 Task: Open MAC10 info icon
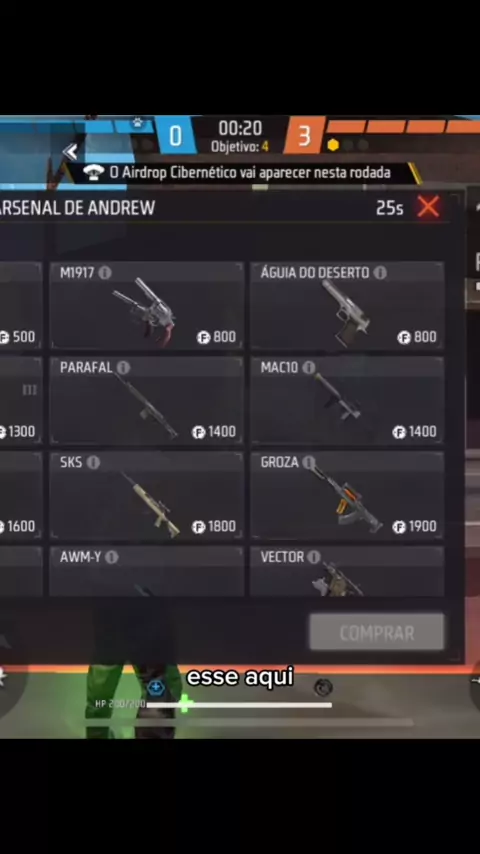coord(309,368)
